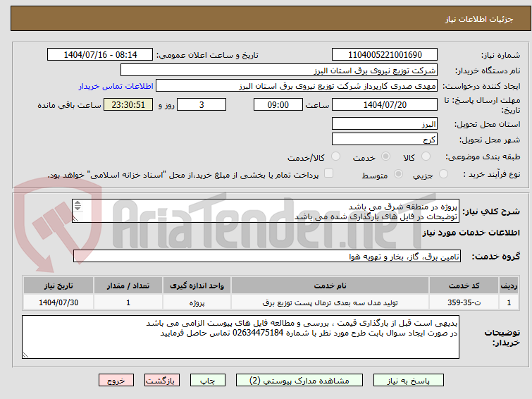The image size is (532, 399).
Task: Click cell تولید مدل سه بعدی ترمال پست توزیع برق
Action: pos(330,302)
